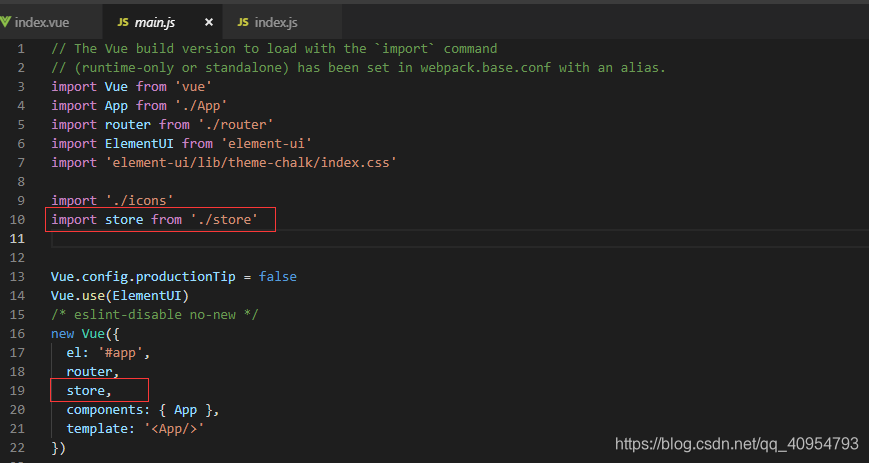Click the closing "})" on line 22

click(x=58, y=447)
